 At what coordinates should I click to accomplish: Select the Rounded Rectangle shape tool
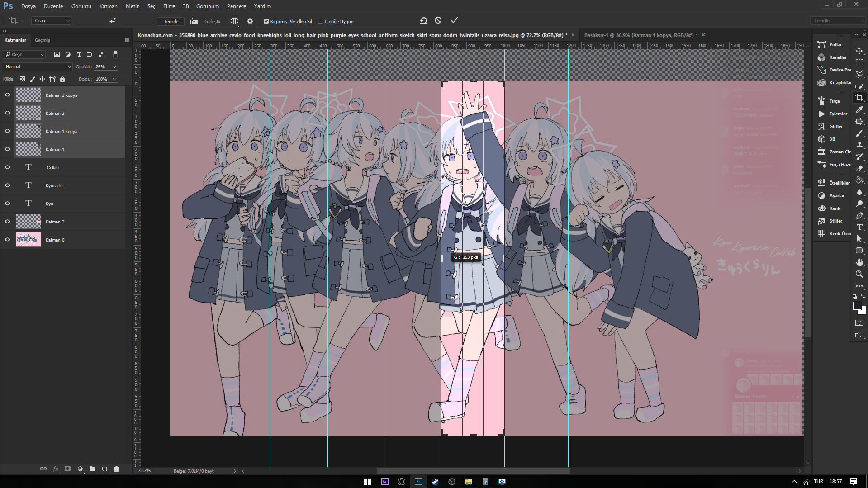[x=859, y=251]
